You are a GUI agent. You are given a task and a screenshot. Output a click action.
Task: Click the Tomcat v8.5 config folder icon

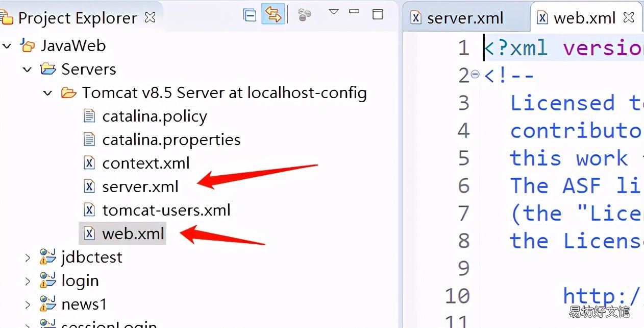(x=68, y=92)
